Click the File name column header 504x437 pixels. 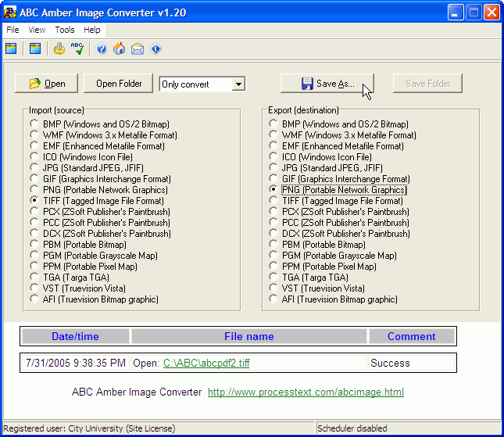point(249,336)
